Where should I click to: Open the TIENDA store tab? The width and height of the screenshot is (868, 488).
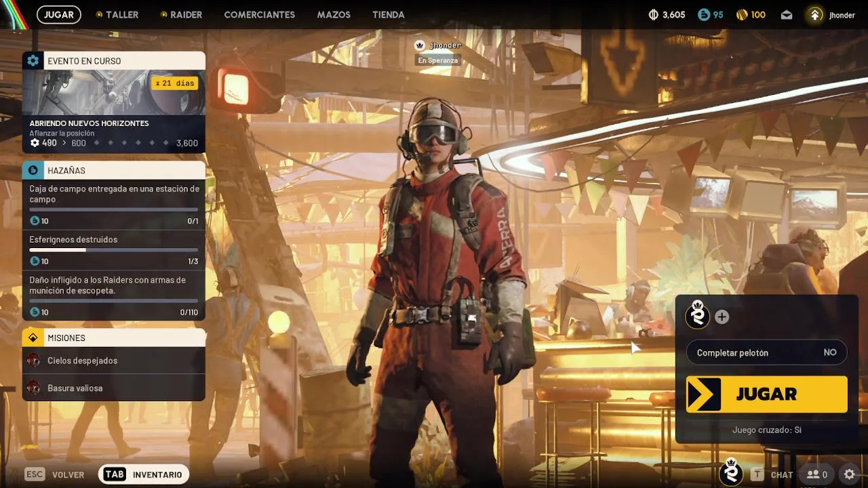tap(389, 14)
